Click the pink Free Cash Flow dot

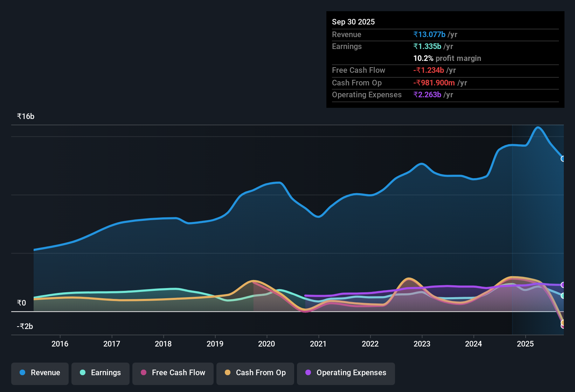144,372
